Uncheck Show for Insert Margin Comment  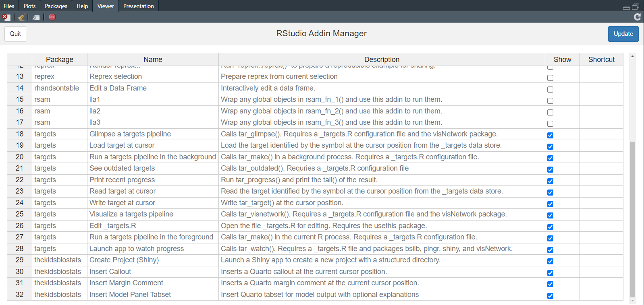[x=550, y=284]
